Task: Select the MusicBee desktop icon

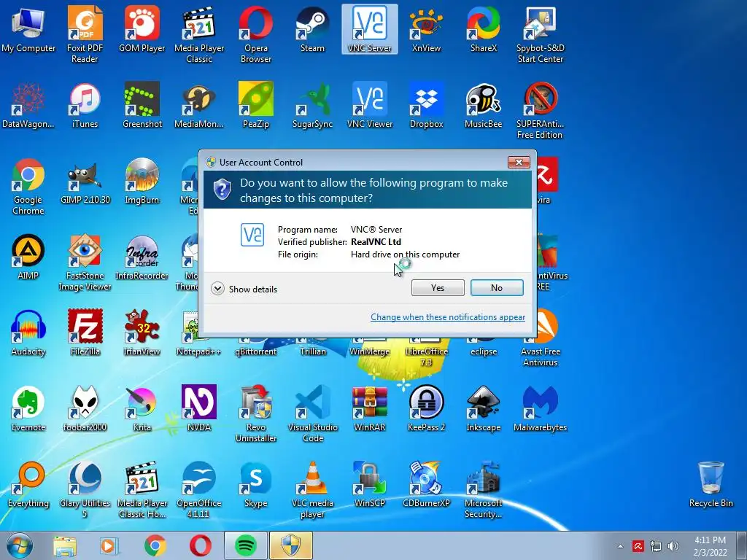Action: coord(484,105)
